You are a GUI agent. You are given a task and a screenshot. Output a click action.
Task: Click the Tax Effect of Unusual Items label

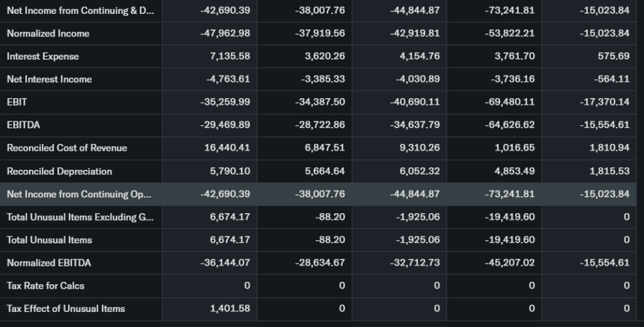(65, 309)
